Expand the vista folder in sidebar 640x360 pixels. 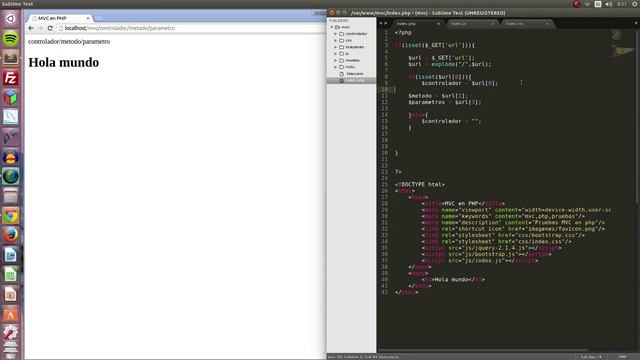(336, 67)
